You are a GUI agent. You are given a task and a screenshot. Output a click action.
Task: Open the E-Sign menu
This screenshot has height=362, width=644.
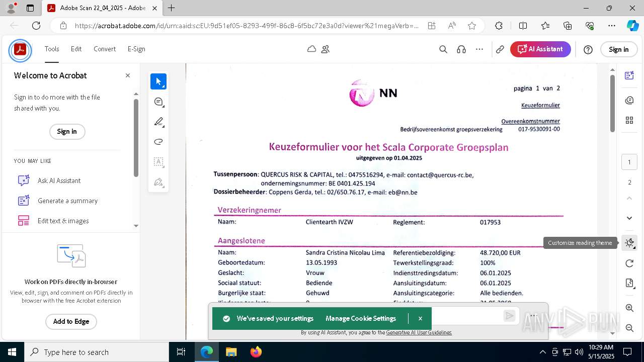pos(136,49)
